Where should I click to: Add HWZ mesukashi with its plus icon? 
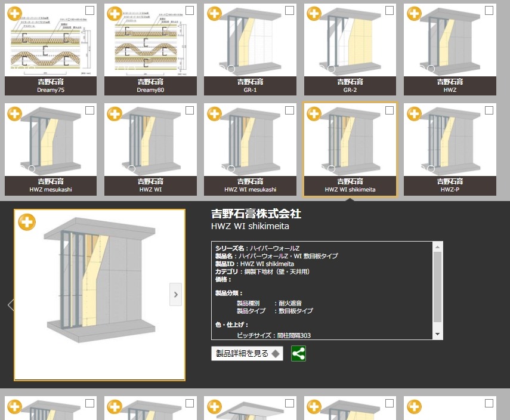pyautogui.click(x=15, y=114)
